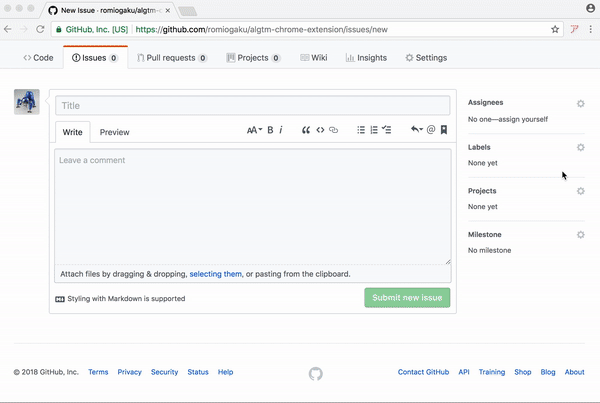Reload the page in browser
The width and height of the screenshot is (600, 403).
40,29
